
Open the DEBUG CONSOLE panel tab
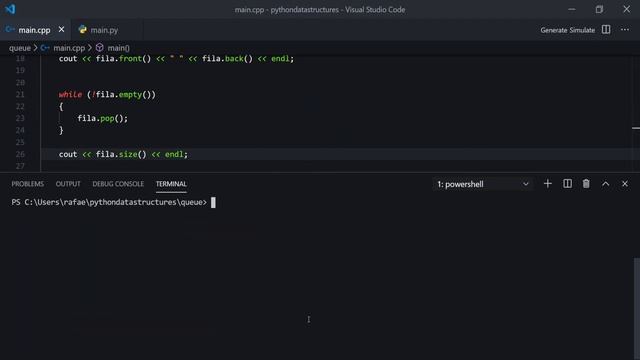(x=118, y=184)
